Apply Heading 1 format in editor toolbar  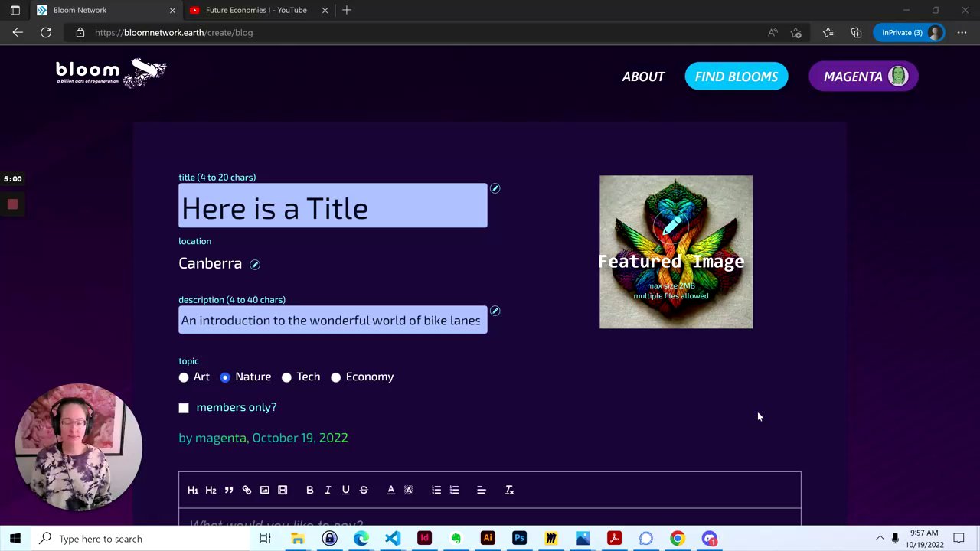click(x=193, y=490)
